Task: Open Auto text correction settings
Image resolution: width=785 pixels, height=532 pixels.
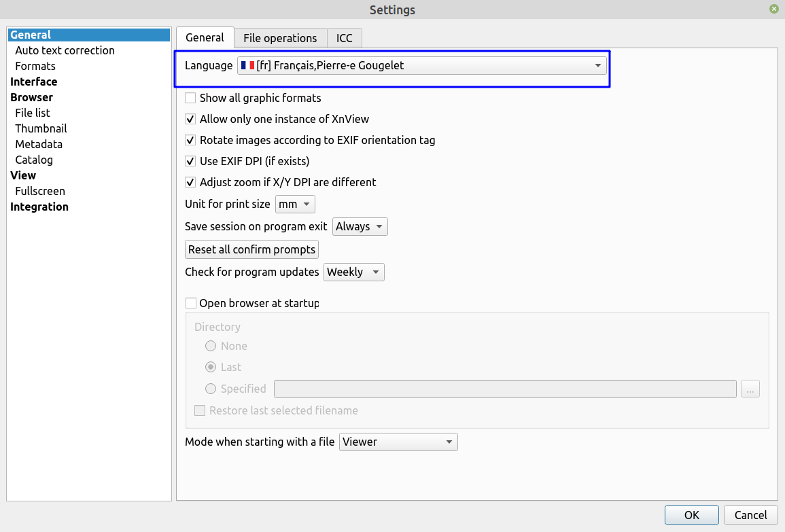Action: 65,50
